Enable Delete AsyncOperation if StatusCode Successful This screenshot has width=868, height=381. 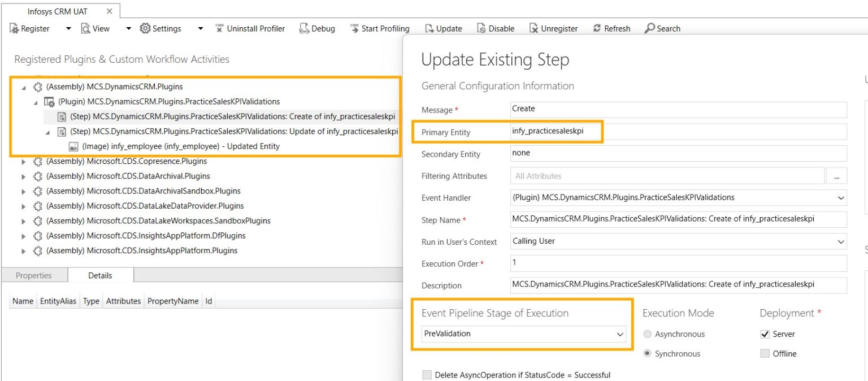427,375
